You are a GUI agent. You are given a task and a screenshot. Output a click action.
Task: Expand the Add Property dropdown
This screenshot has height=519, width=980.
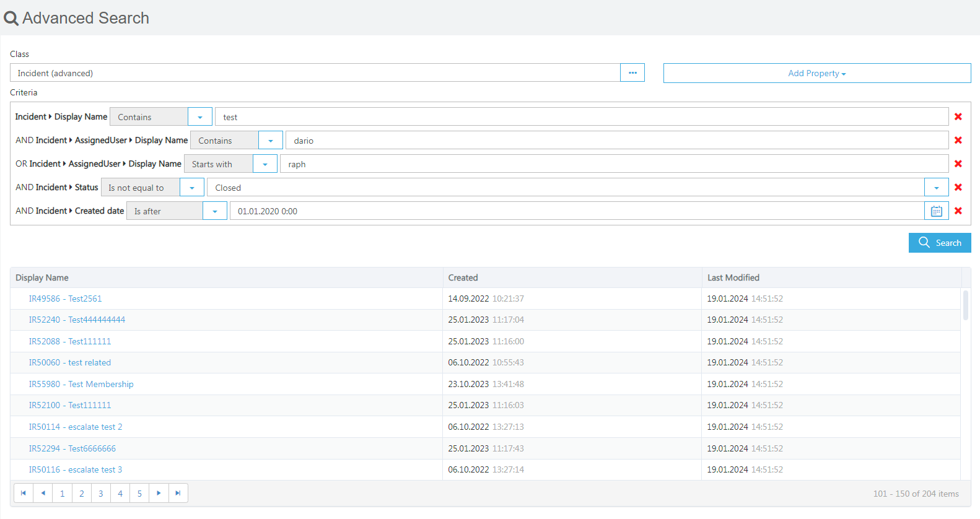pos(816,73)
